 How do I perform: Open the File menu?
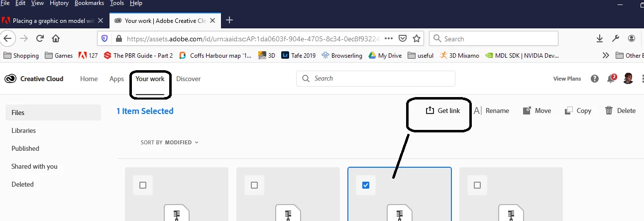click(x=5, y=3)
